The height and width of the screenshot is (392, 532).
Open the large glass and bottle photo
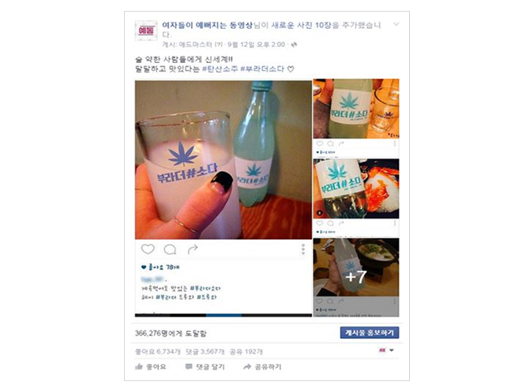click(x=224, y=159)
